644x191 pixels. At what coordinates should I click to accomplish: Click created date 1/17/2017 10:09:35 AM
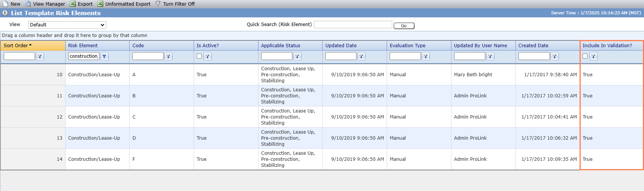coord(549,159)
